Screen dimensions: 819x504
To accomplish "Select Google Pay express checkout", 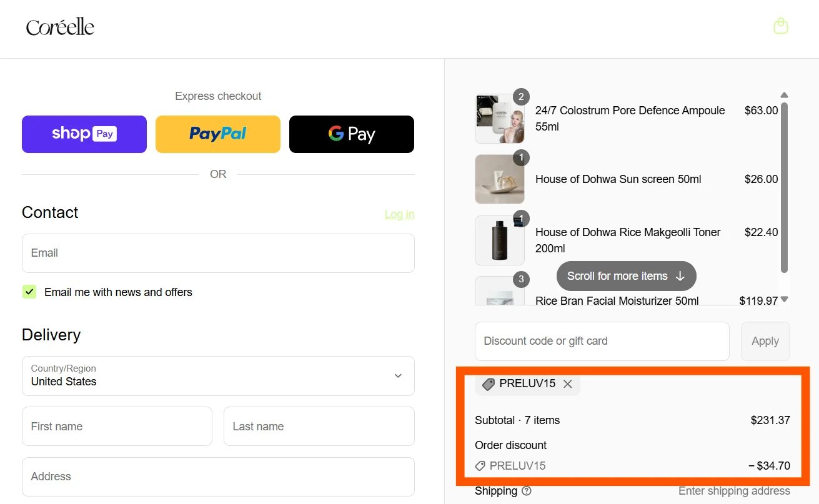I will pos(352,134).
